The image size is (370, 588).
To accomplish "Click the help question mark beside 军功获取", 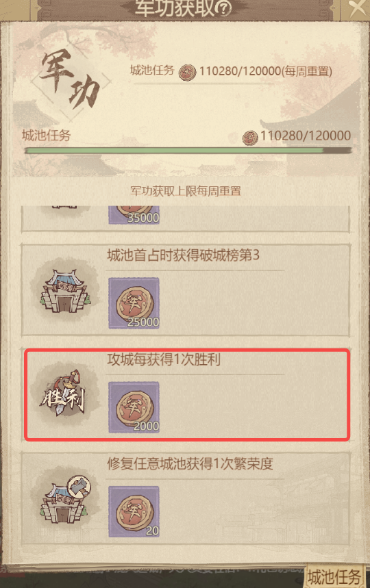I will (224, 8).
